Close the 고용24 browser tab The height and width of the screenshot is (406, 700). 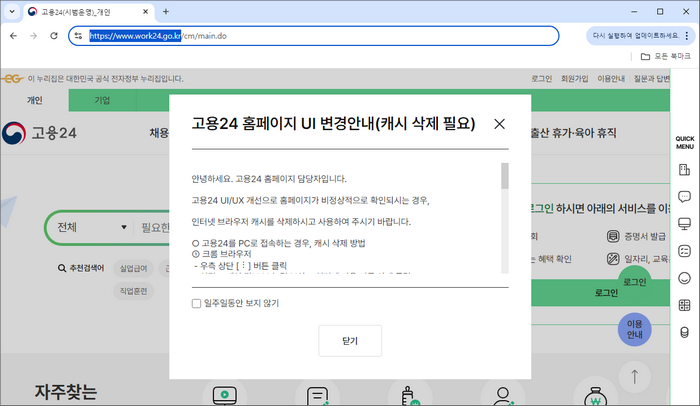pyautogui.click(x=146, y=12)
